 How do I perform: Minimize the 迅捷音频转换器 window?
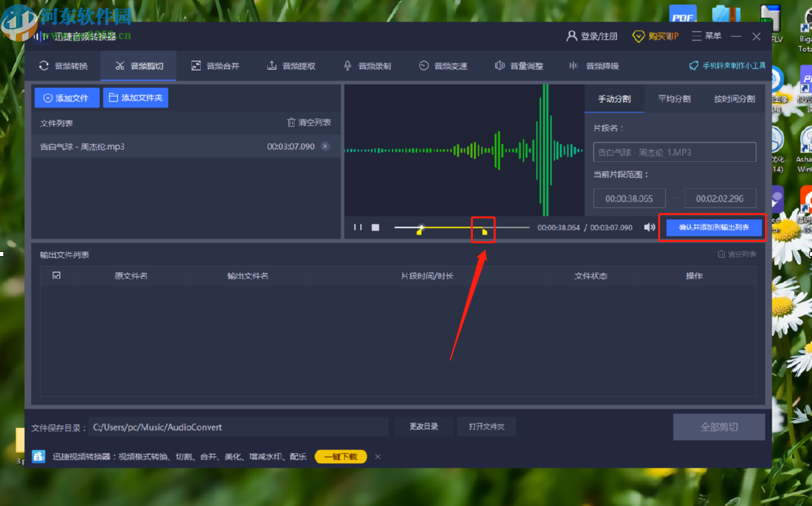(737, 36)
